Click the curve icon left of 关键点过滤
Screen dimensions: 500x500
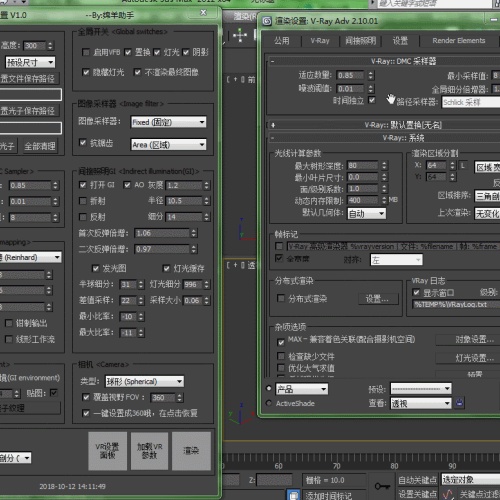448,494
